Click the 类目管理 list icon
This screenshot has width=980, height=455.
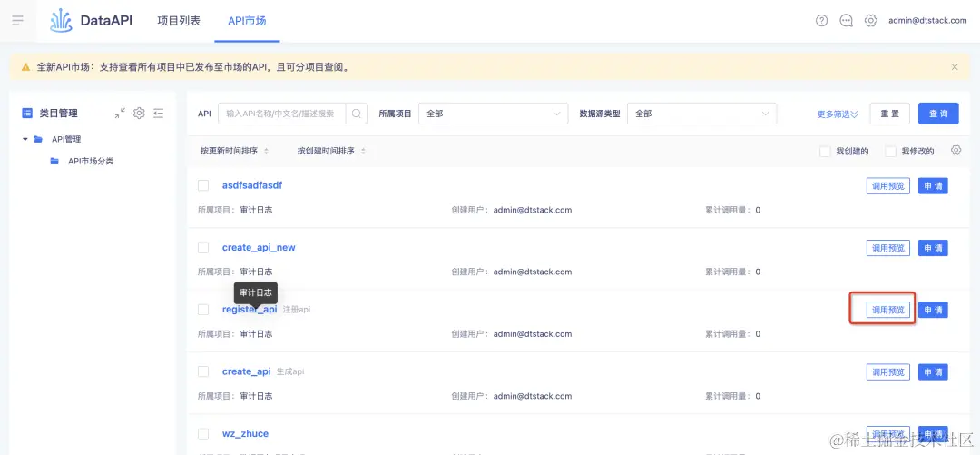[x=27, y=114]
